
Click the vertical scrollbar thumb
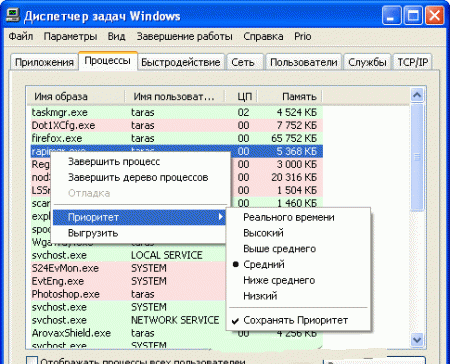(417, 157)
